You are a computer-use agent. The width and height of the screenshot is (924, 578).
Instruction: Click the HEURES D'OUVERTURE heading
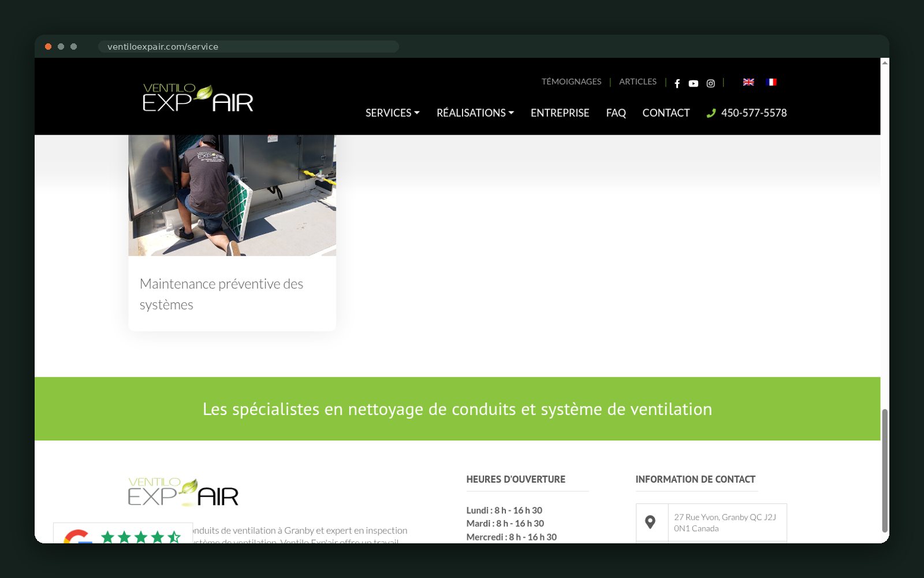point(516,479)
